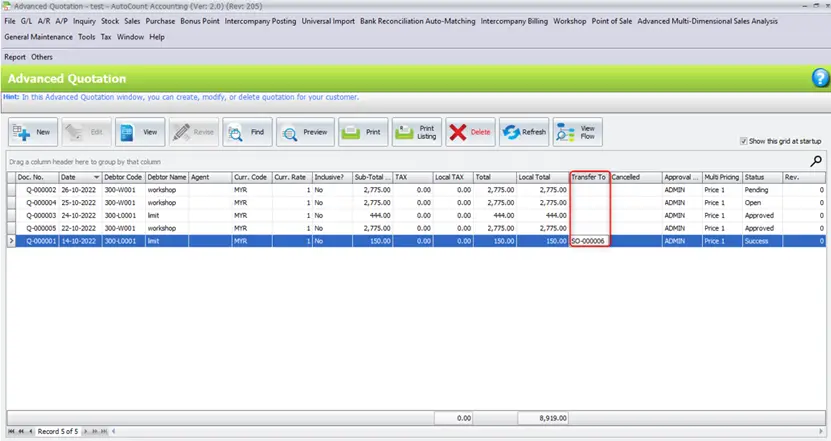The width and height of the screenshot is (831, 441).
Task: Toggle 'Show this grid at startup' checkbox
Action: 743,141
